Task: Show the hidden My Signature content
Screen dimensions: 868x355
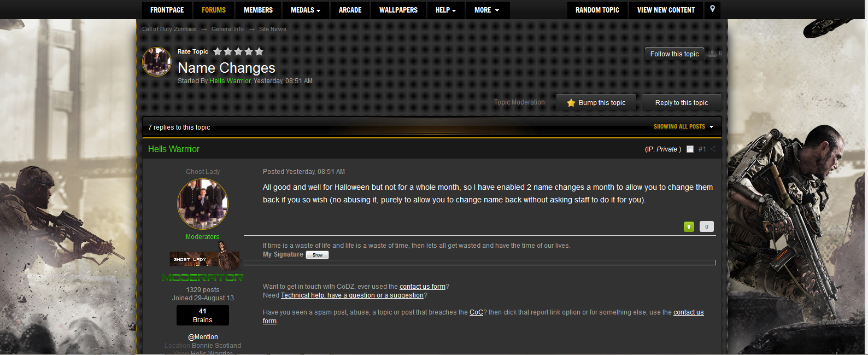Action: click(317, 255)
